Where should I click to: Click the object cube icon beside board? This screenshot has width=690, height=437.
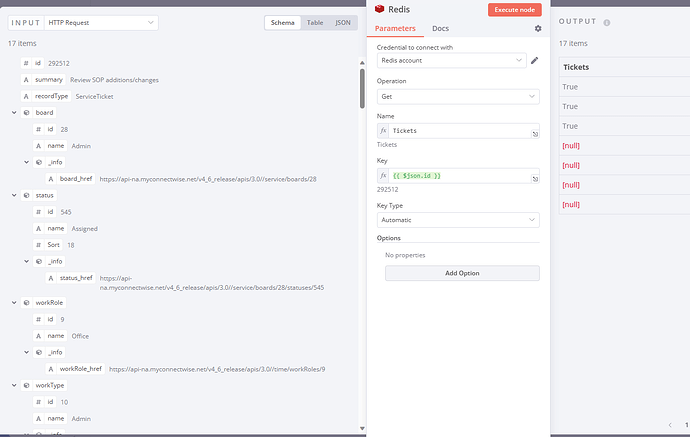tap(26, 113)
